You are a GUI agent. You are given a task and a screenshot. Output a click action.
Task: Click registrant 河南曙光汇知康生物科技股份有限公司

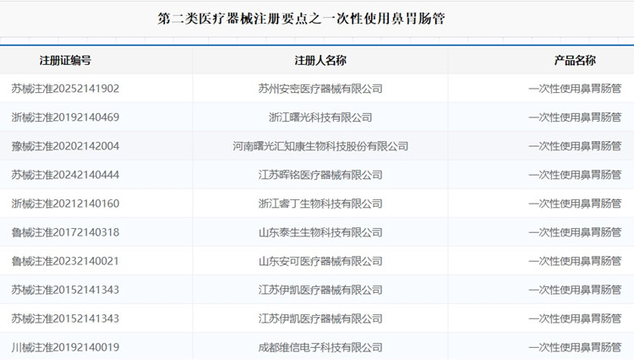click(320, 146)
